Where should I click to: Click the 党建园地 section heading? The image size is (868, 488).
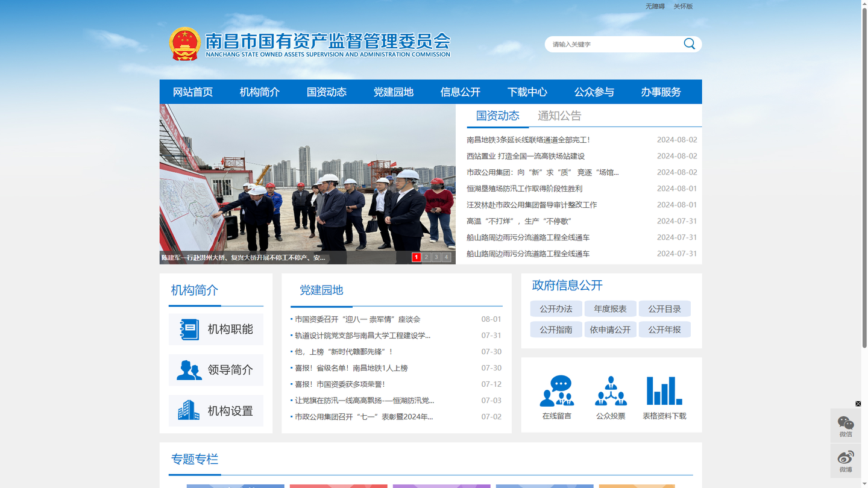(321, 290)
